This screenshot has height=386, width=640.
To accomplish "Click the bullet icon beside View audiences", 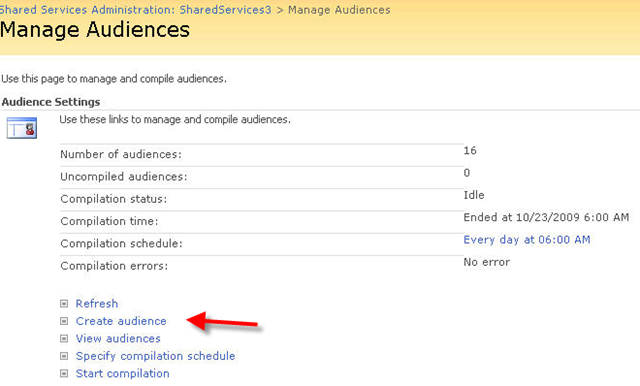I will (64, 339).
